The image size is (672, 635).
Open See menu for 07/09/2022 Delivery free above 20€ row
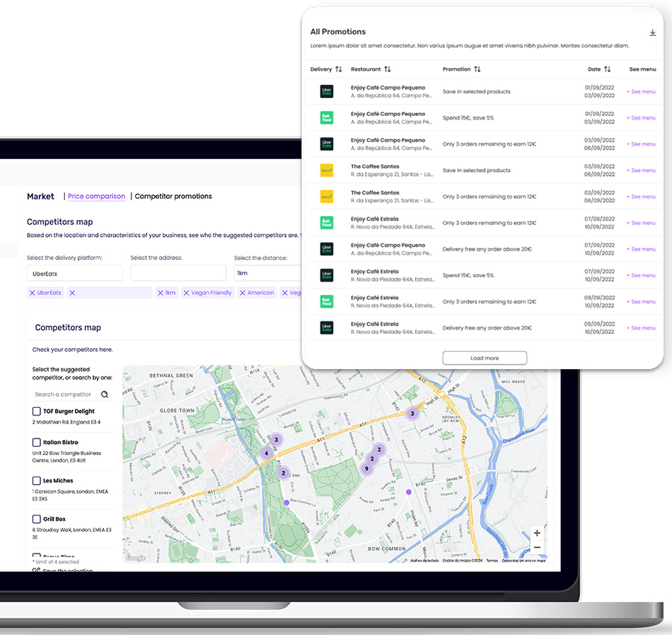coord(641,249)
